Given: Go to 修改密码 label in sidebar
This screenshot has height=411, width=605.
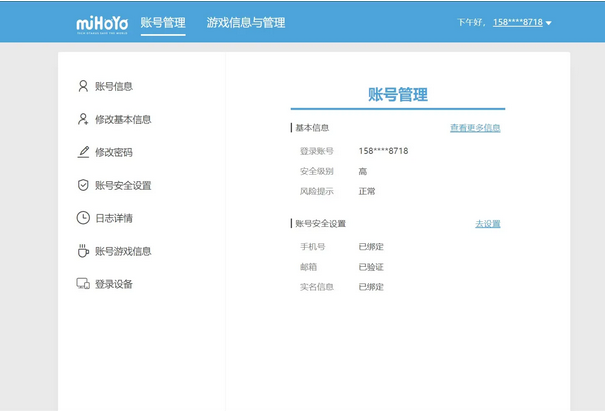Looking at the screenshot, I should pos(114,153).
